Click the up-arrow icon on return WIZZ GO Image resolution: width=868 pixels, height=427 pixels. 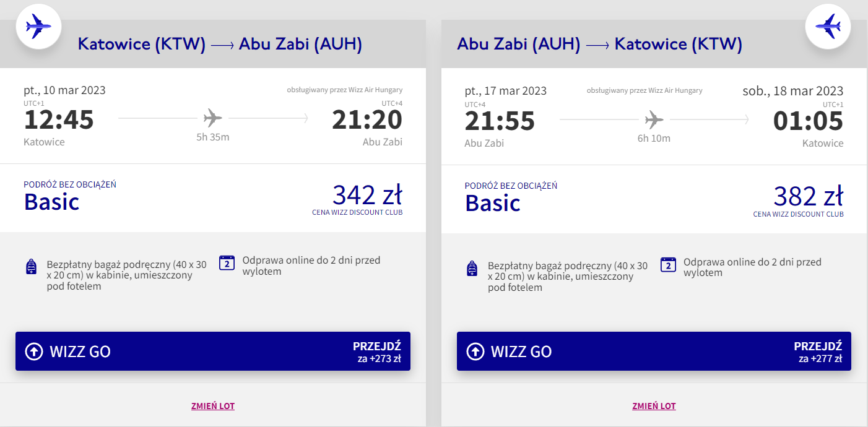[475, 352]
